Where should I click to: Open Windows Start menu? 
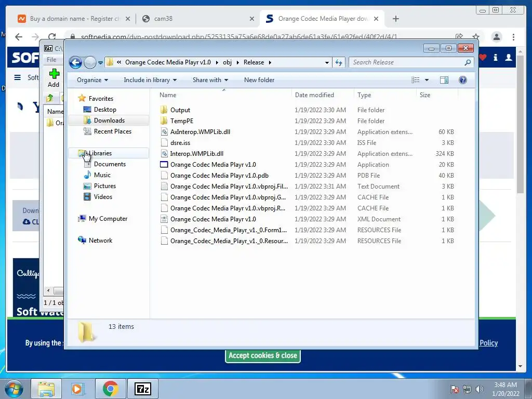(14, 389)
